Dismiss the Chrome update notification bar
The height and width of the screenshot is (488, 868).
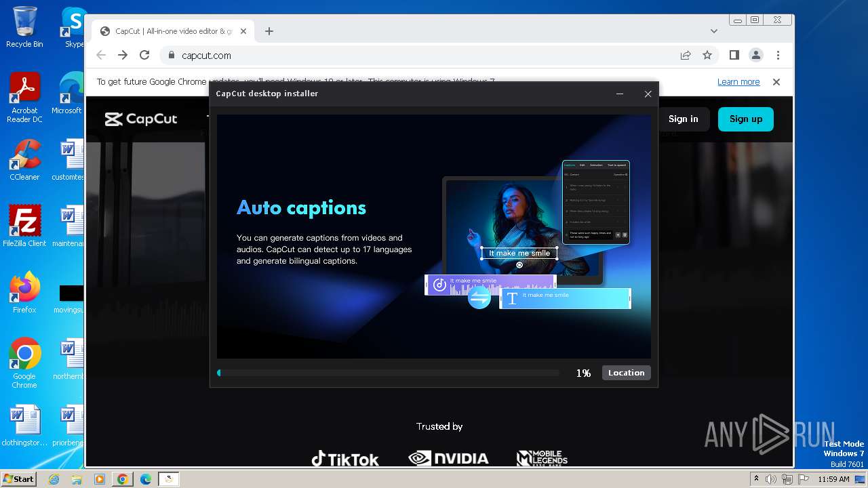[x=776, y=82]
